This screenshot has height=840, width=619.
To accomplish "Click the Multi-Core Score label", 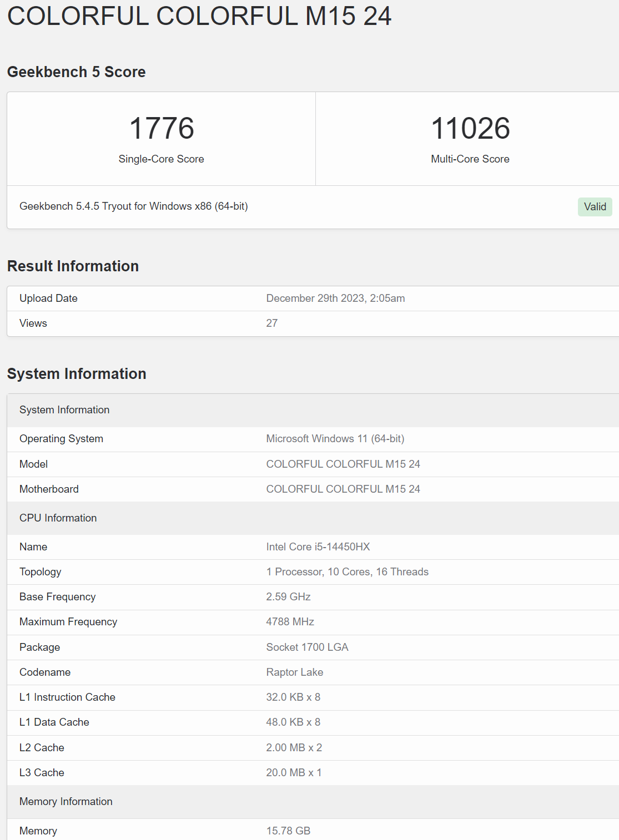I will point(470,159).
